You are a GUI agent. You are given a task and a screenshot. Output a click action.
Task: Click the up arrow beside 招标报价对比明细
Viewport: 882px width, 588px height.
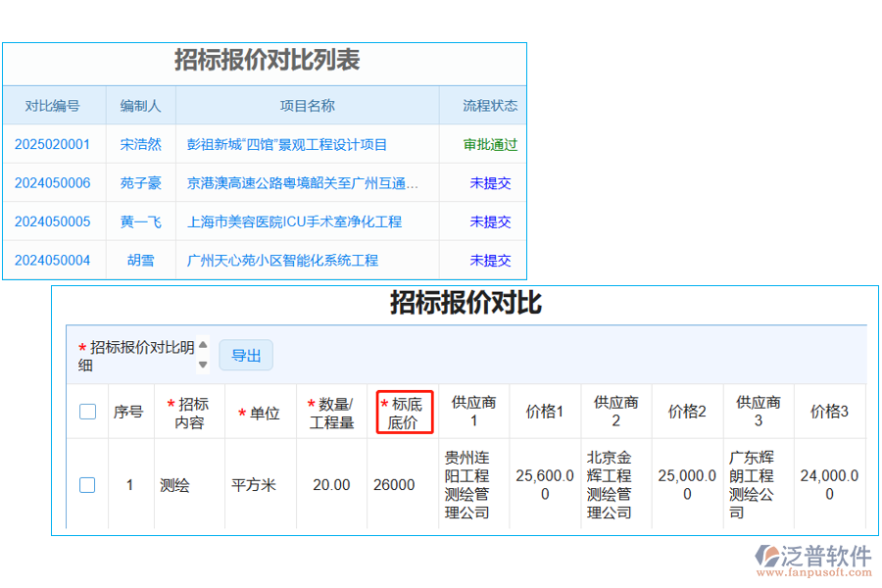point(203,345)
